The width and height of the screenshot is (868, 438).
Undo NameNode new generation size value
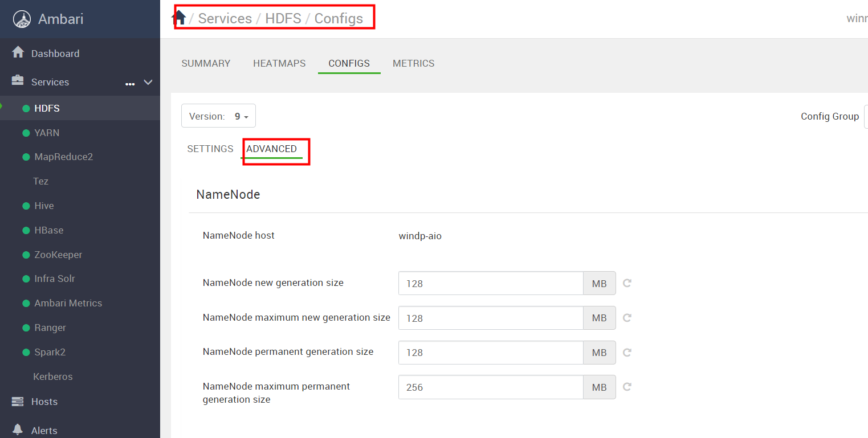[x=627, y=283]
